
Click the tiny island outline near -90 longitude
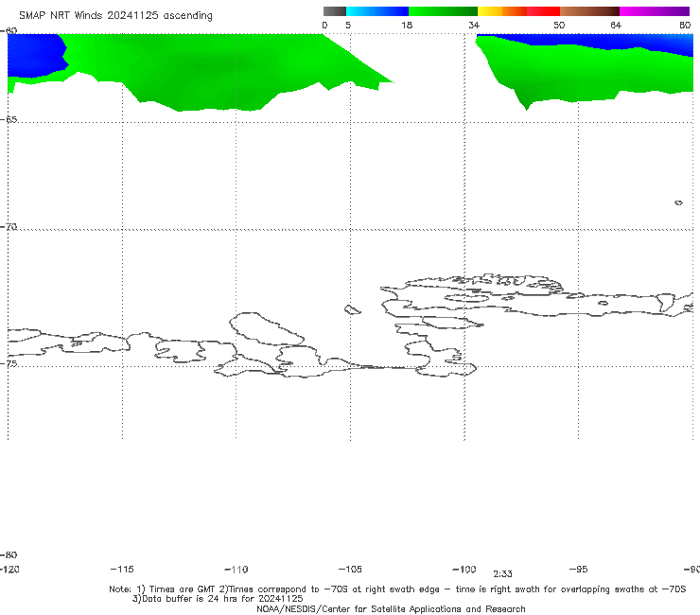678,202
